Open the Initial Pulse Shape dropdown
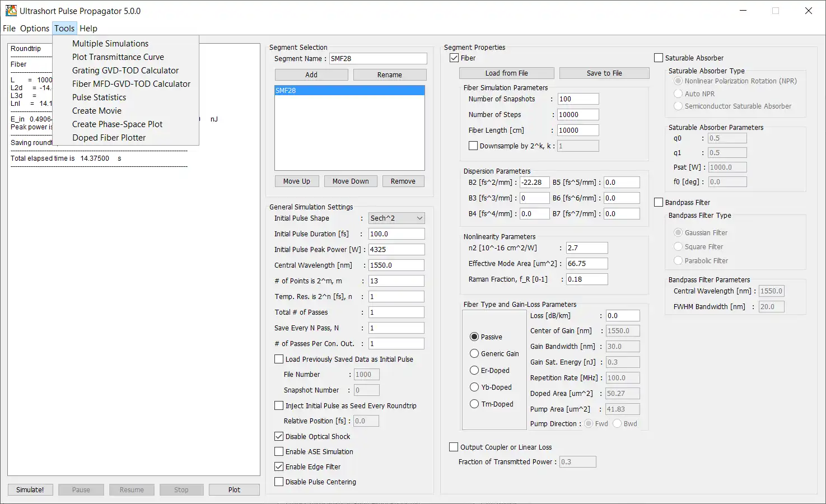 pyautogui.click(x=396, y=218)
